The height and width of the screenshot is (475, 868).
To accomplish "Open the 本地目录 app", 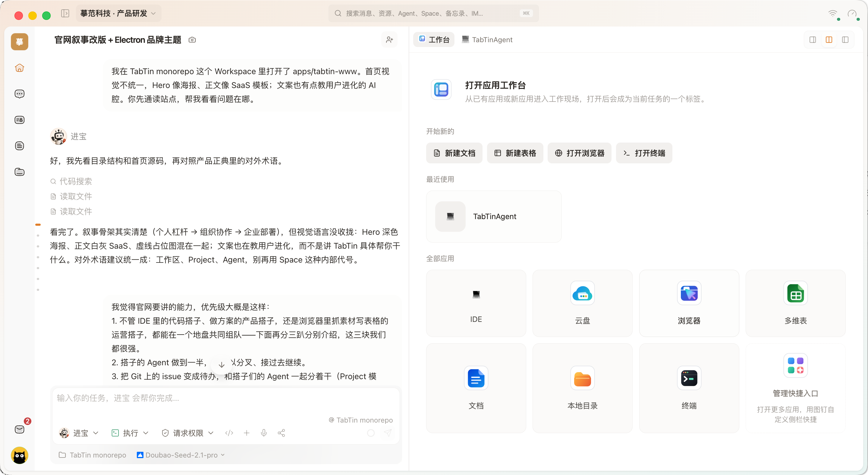I will (x=582, y=388).
